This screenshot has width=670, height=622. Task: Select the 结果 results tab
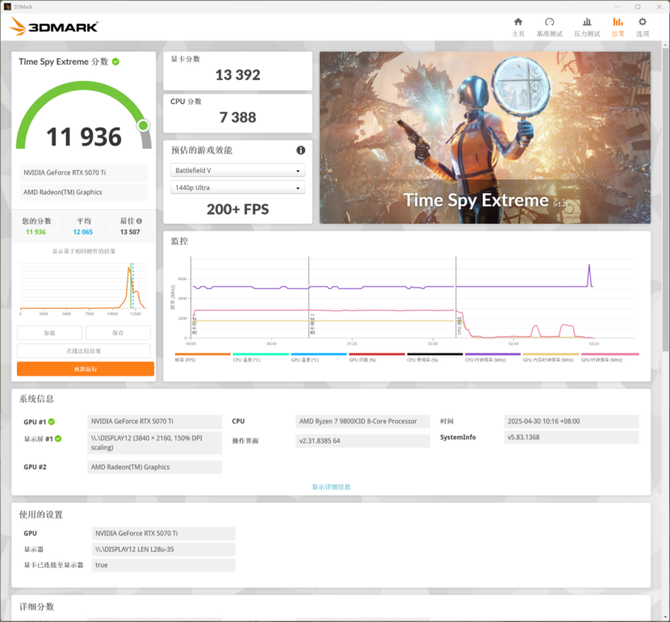[x=617, y=27]
